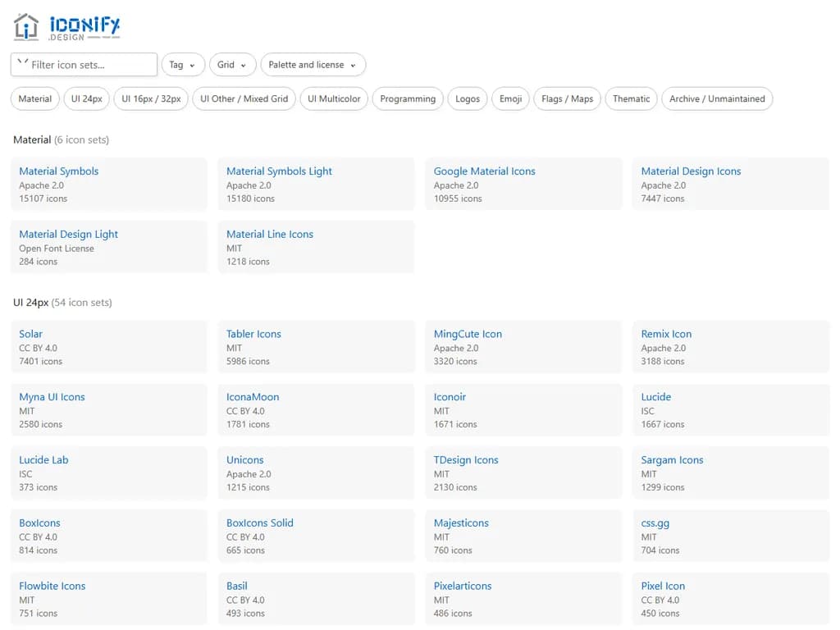
Task: Open the Palette and license dropdown
Action: click(x=308, y=64)
